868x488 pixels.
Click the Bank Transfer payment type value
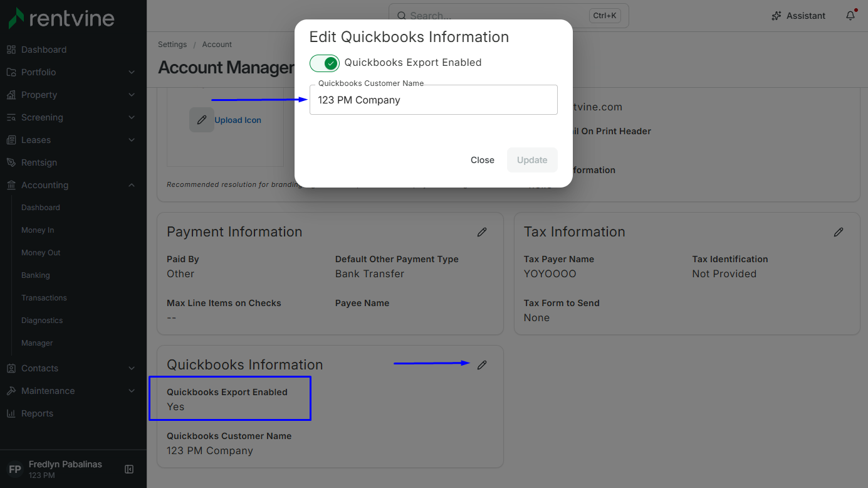coord(370,274)
